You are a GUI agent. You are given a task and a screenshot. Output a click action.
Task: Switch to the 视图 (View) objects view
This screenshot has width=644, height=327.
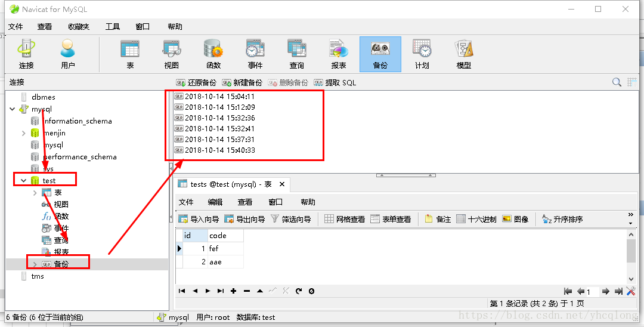tap(172, 54)
